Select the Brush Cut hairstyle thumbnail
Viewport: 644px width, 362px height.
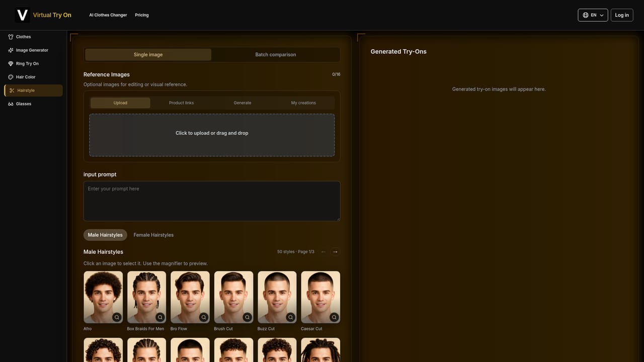click(x=233, y=297)
